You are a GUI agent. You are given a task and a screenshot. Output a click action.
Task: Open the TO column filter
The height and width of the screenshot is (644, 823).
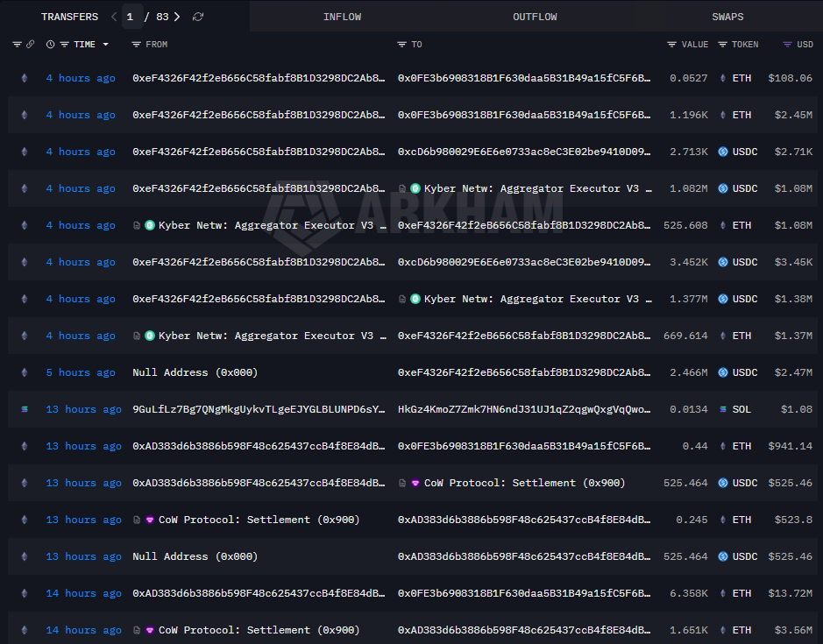pyautogui.click(x=401, y=45)
